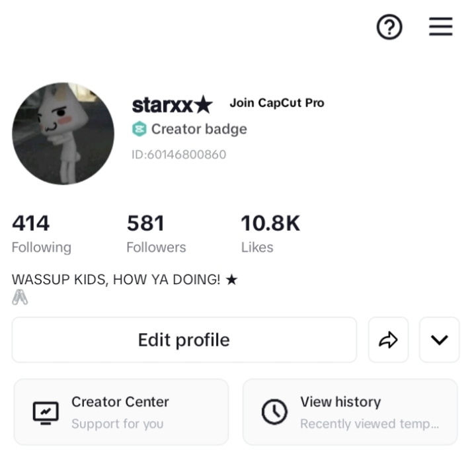Expand the chevron down dropdown

point(439,340)
